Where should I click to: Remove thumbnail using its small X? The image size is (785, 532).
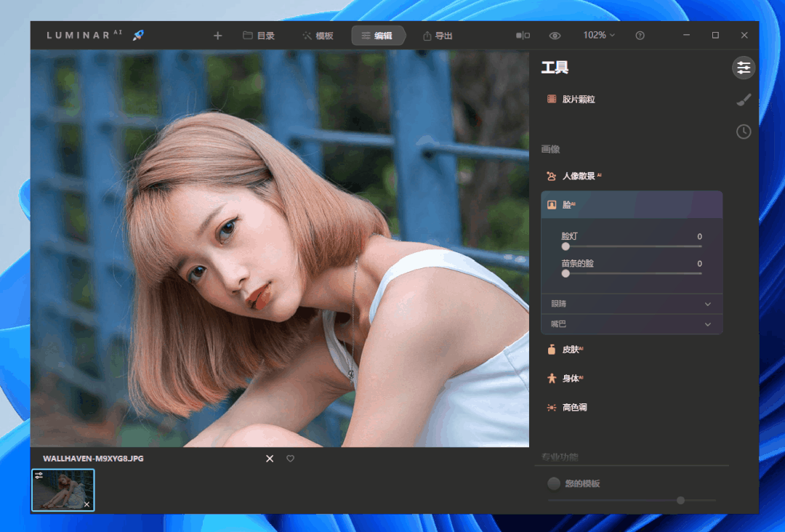[x=87, y=504]
